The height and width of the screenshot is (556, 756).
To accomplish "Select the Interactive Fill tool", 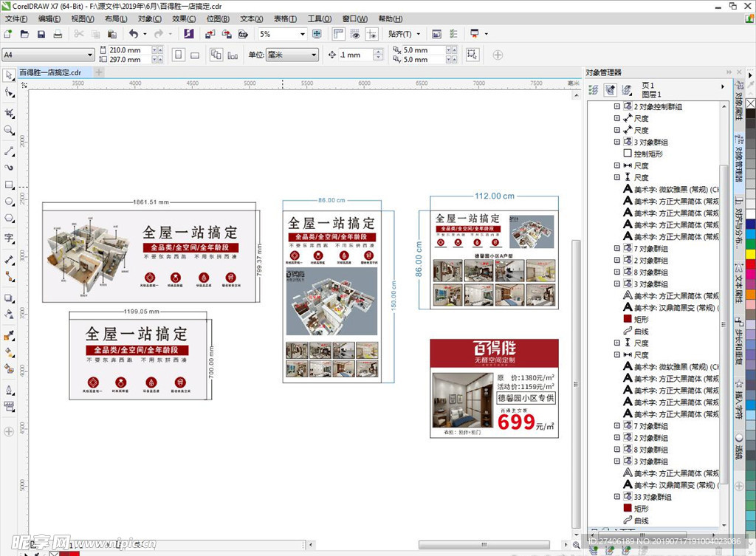I will click(9, 352).
